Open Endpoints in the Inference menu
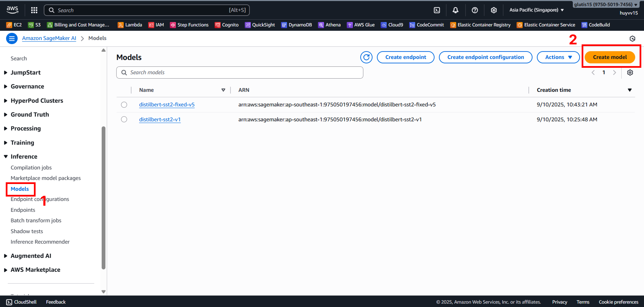The width and height of the screenshot is (644, 307). pyautogui.click(x=23, y=210)
